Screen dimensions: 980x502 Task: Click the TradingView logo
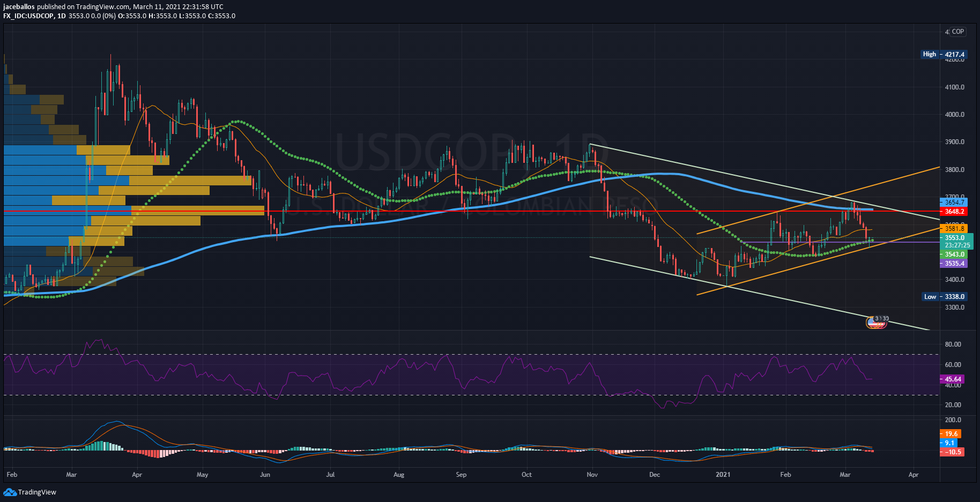(30, 492)
